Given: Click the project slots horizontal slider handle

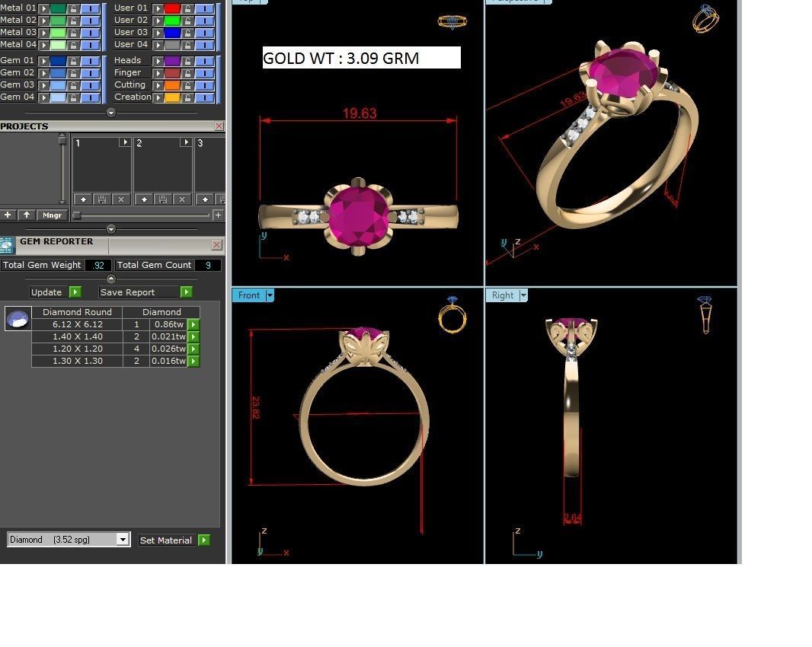Looking at the screenshot, I should coord(77,215).
